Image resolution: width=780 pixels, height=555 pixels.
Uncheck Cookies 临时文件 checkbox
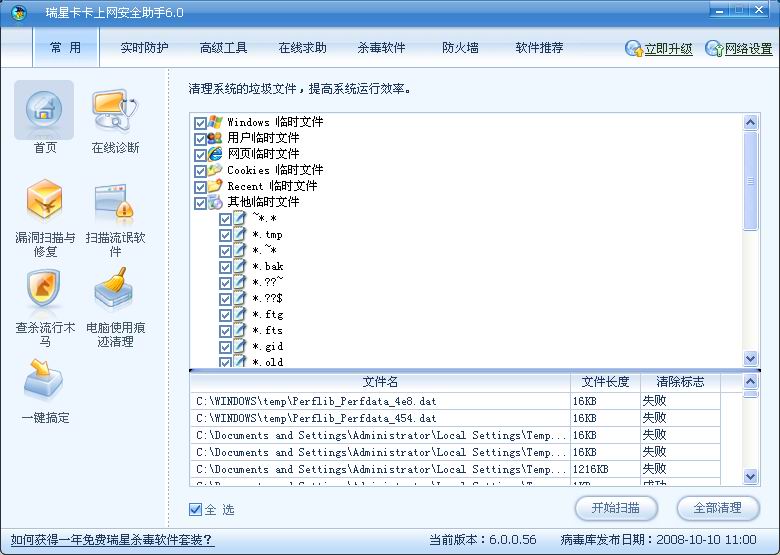(x=200, y=171)
